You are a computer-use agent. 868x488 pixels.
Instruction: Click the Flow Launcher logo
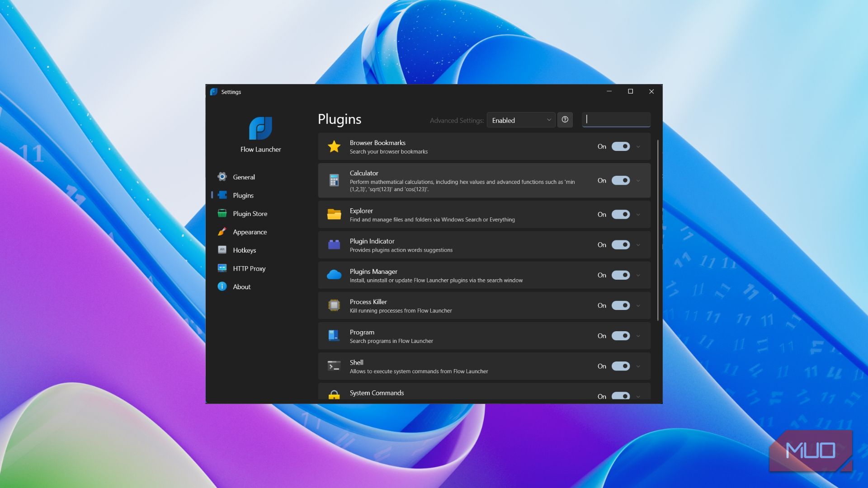click(260, 128)
